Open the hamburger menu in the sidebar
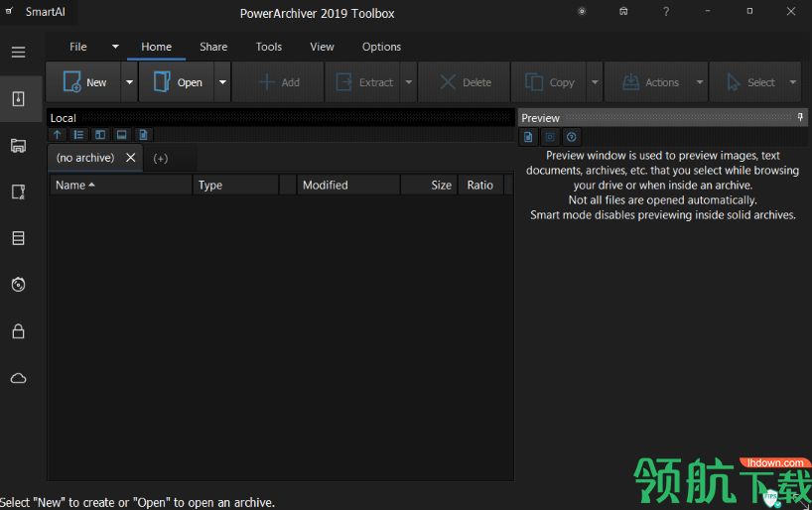The width and height of the screenshot is (812, 510). (x=19, y=53)
